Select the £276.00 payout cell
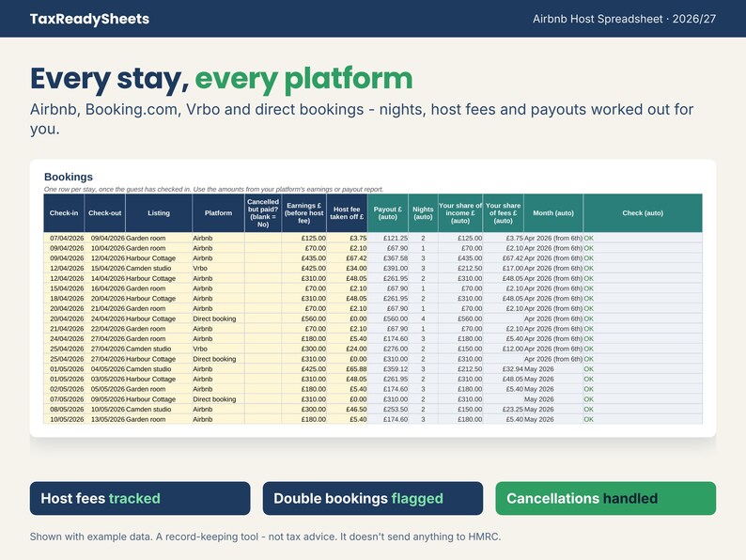This screenshot has width=746, height=560. 388,349
